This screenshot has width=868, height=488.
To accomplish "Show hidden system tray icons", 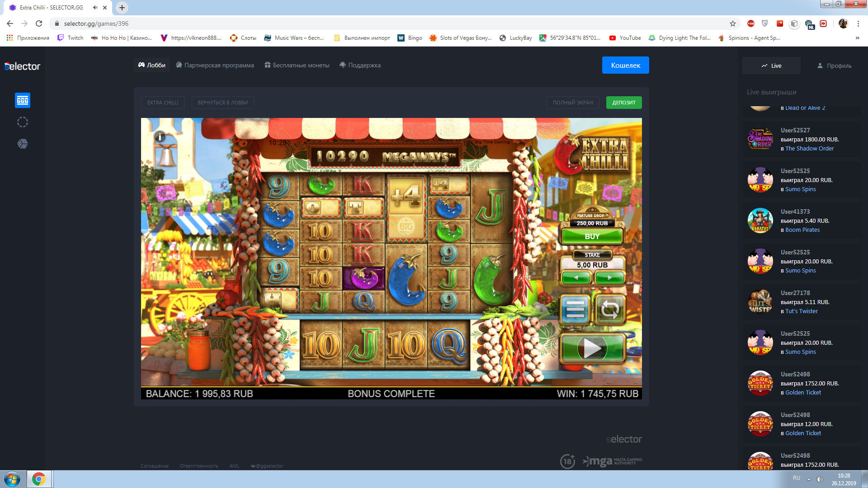I will tap(809, 479).
